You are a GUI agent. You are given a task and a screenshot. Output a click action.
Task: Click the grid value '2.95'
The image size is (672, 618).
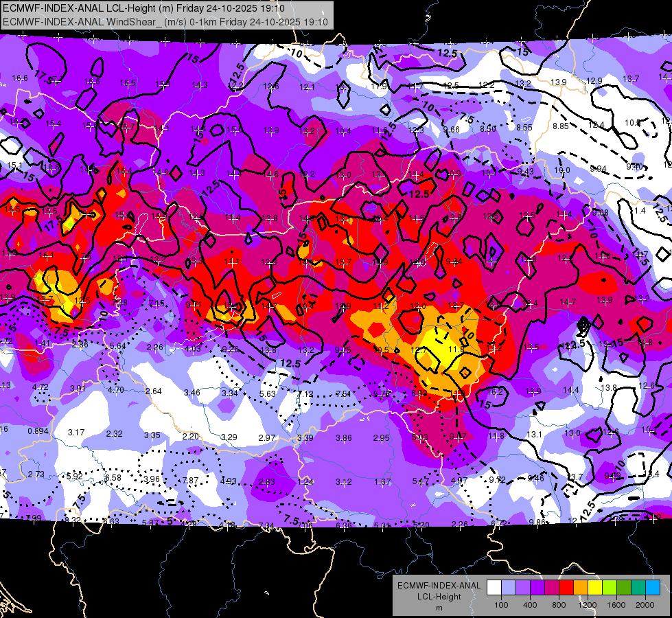(x=382, y=438)
